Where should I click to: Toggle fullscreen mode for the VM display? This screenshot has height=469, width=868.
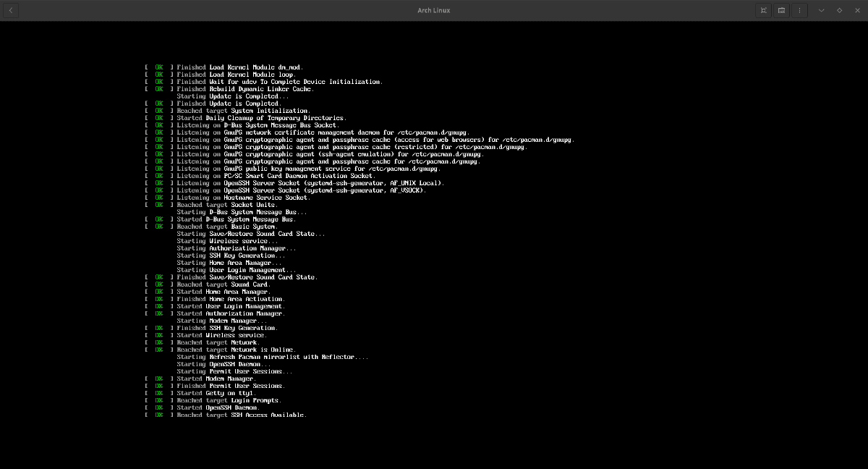763,10
